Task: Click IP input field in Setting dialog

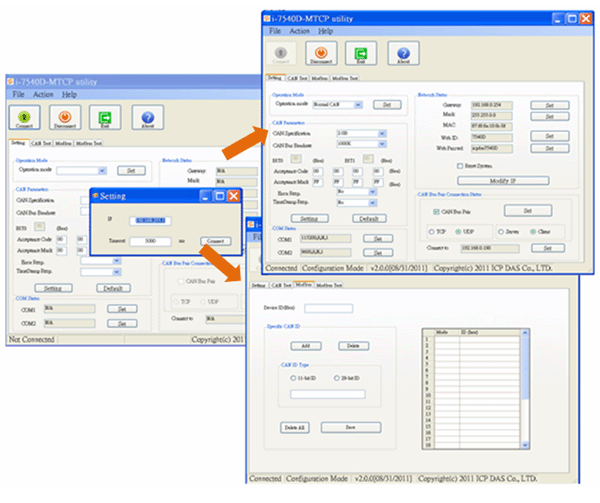Action: (x=150, y=220)
